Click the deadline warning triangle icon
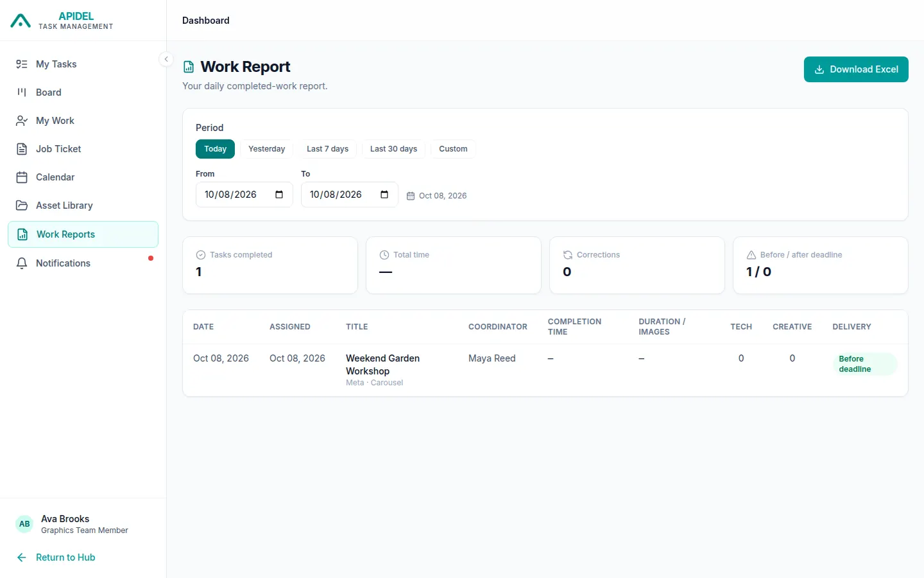 (x=751, y=255)
